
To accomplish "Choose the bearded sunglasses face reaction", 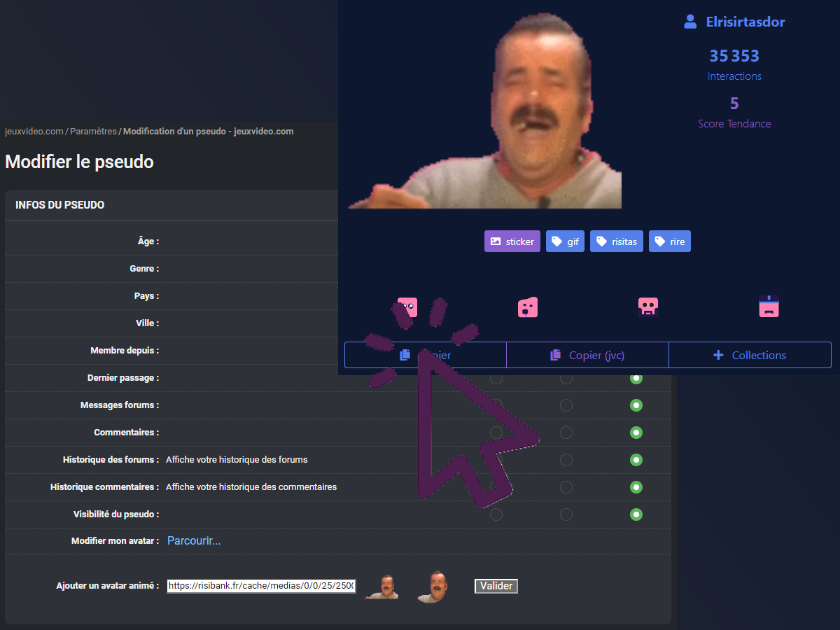I will [x=648, y=307].
